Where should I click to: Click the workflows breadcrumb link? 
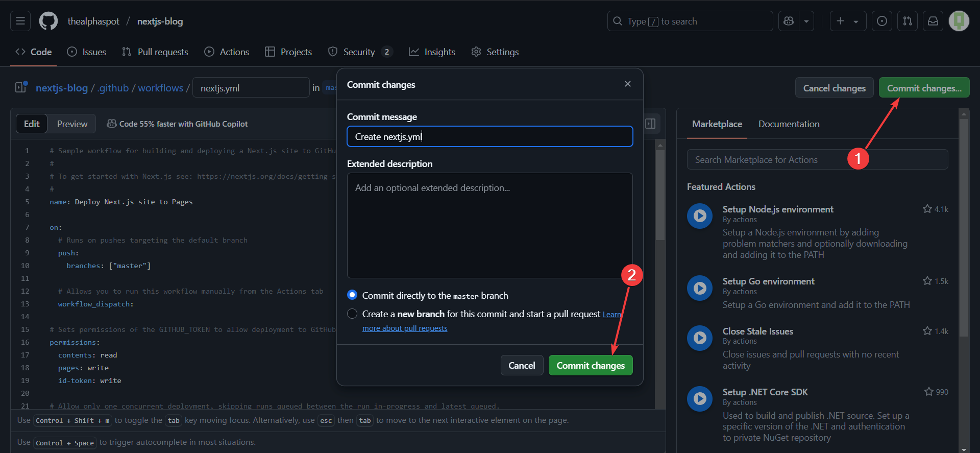point(160,88)
